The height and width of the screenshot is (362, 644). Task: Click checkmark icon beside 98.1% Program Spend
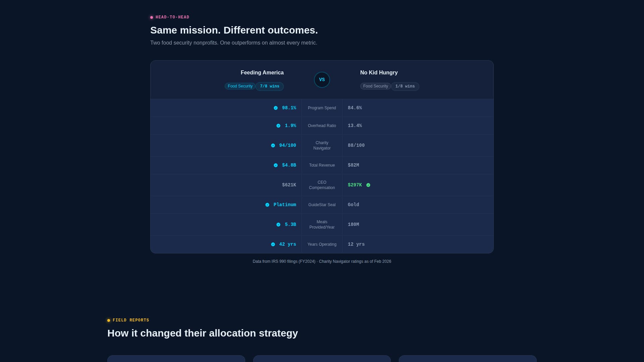click(x=276, y=108)
